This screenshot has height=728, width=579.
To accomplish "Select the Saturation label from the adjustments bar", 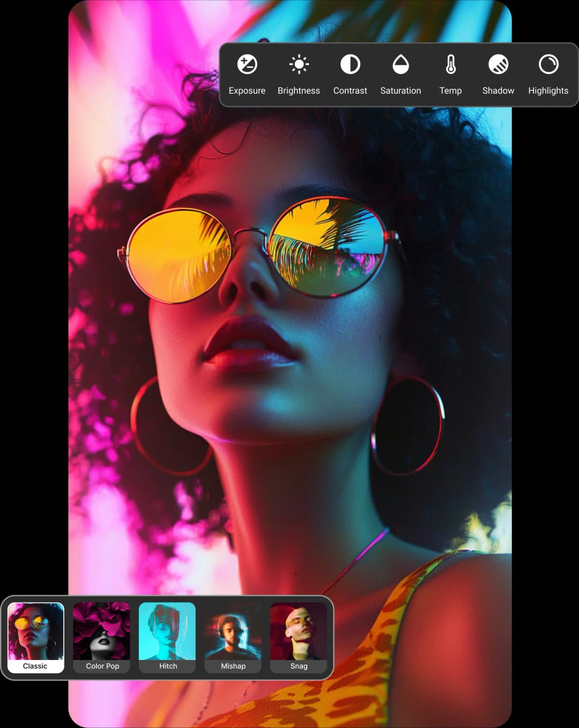I will point(400,91).
